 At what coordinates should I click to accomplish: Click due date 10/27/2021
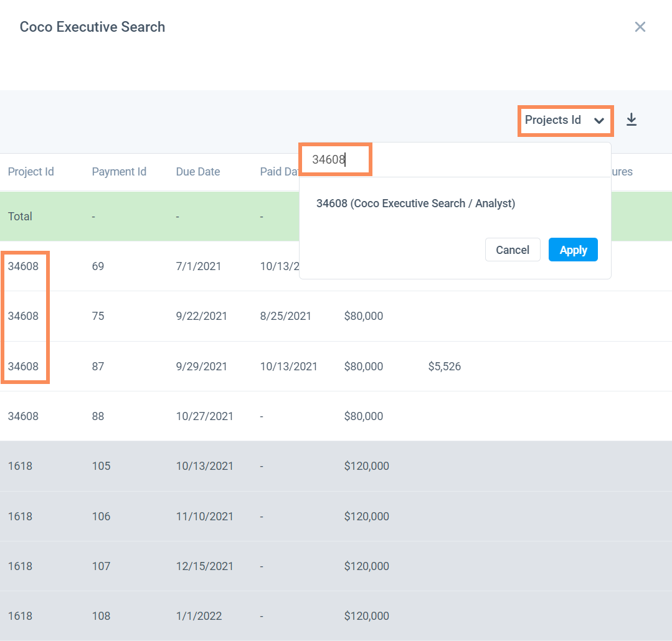[204, 416]
